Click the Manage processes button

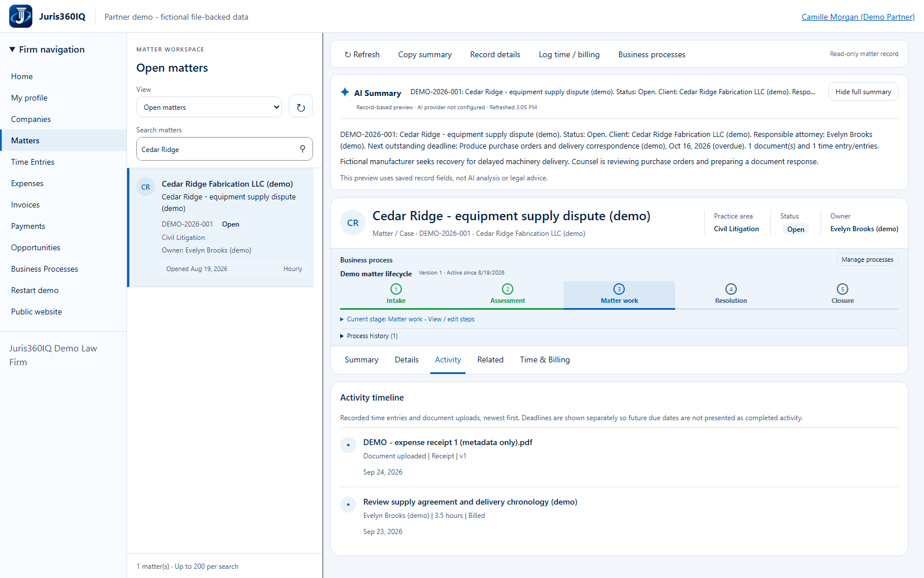point(867,260)
